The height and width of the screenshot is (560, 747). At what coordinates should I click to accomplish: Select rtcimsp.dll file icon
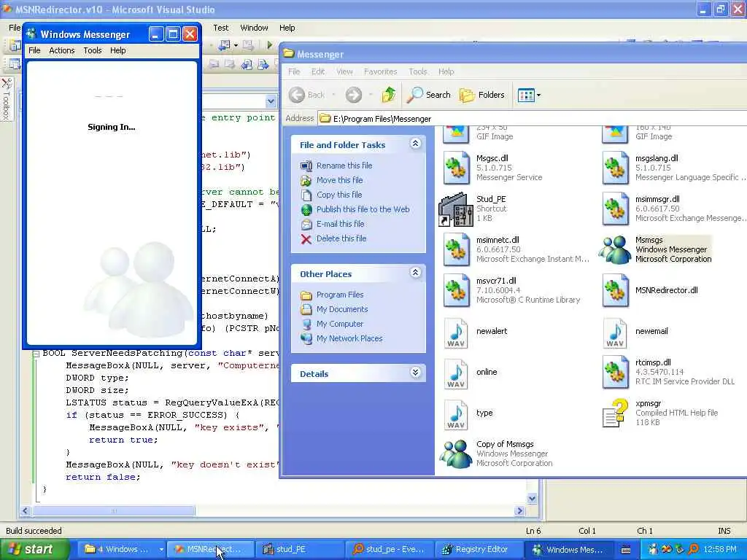[x=615, y=373]
